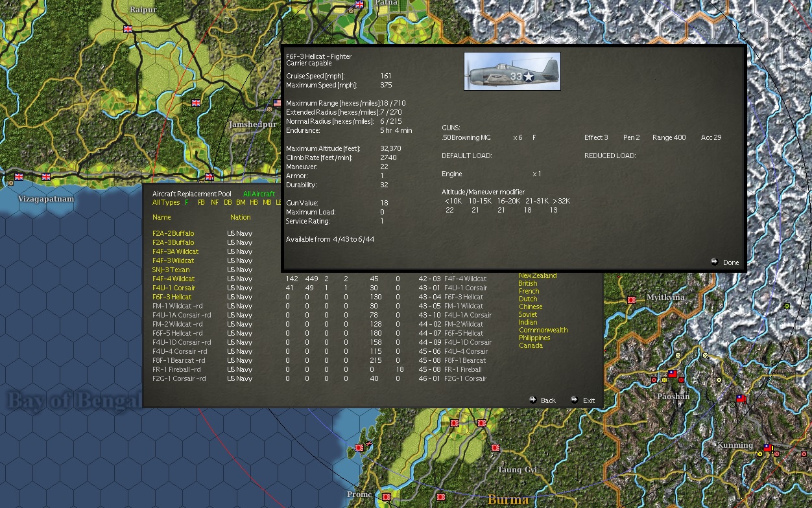The image size is (812, 508).
Task: Select Philippines in the nation list
Action: coord(534,338)
